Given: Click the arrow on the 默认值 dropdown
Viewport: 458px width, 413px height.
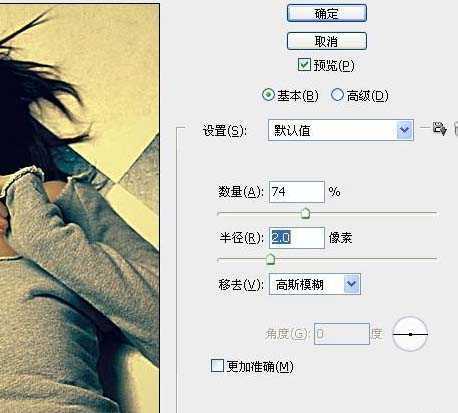Looking at the screenshot, I should tap(405, 130).
